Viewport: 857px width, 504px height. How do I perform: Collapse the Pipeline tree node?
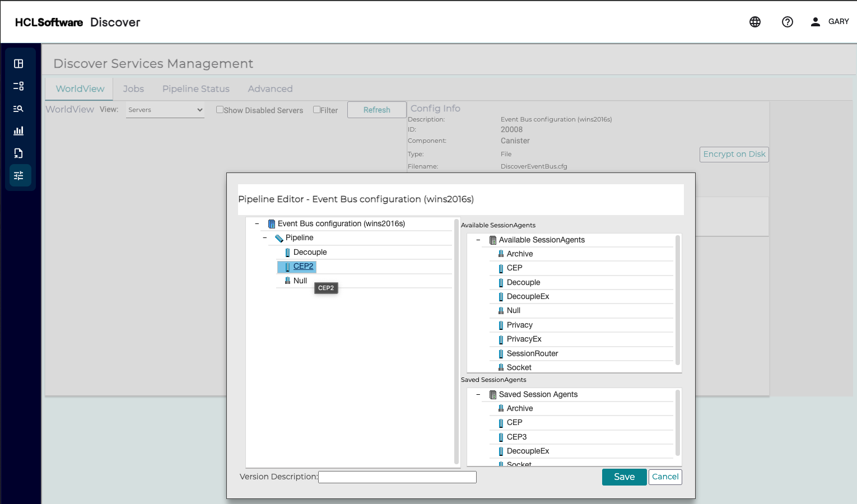(265, 238)
